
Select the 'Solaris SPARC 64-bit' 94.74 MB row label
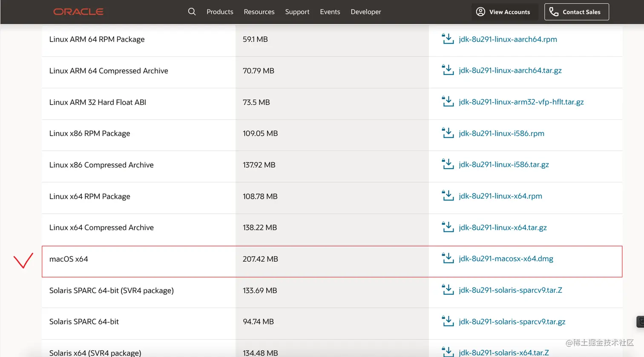click(84, 322)
